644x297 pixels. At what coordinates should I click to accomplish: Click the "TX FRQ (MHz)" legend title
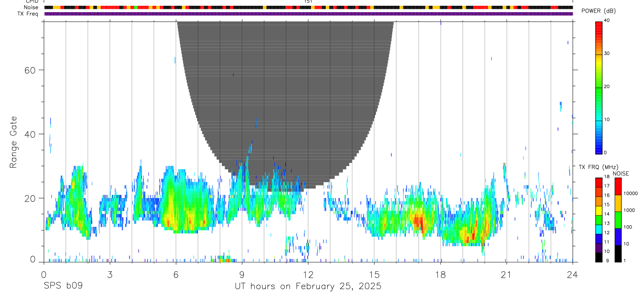(598, 167)
